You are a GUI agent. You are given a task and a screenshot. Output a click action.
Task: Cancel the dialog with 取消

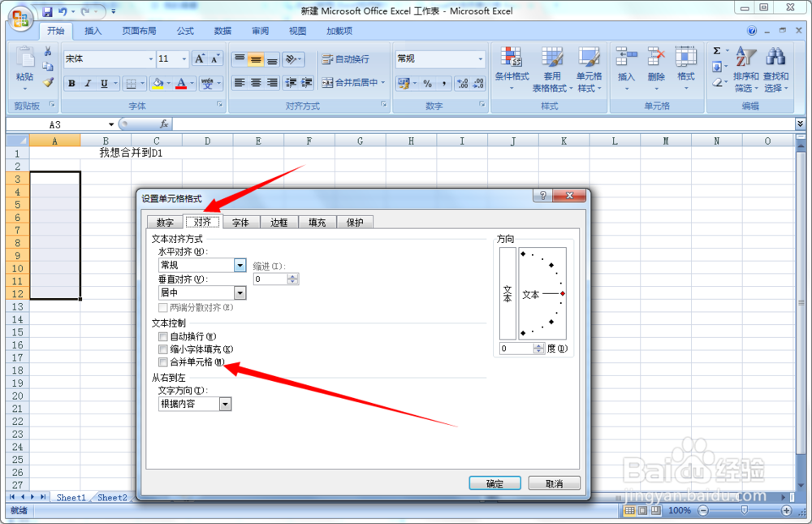(x=554, y=483)
